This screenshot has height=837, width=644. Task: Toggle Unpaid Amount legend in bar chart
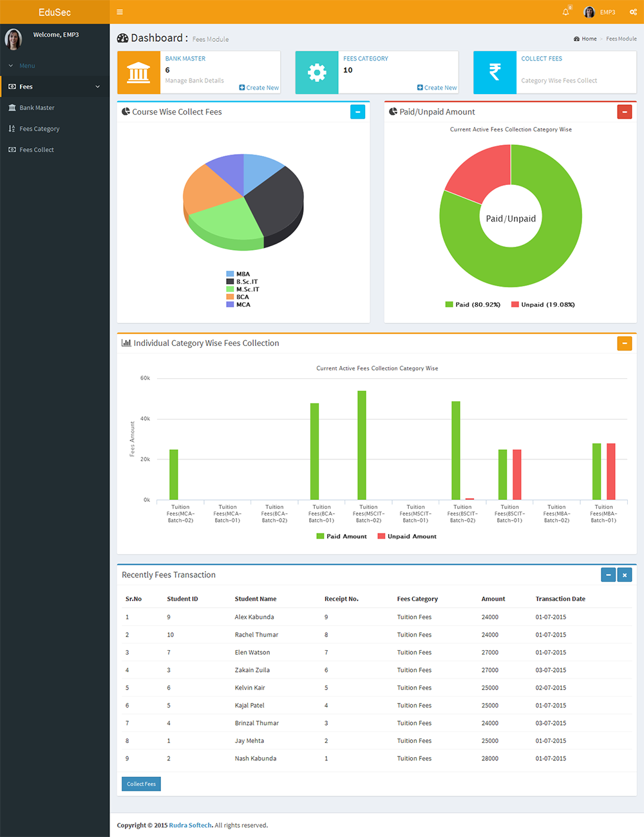[x=407, y=536]
